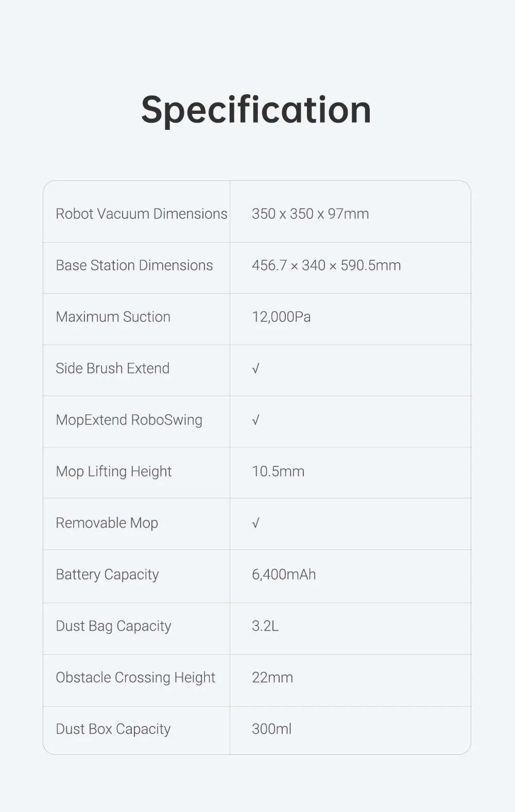Click the 10.5mm mop lifting height
The width and height of the screenshot is (515, 812).
pos(278,471)
